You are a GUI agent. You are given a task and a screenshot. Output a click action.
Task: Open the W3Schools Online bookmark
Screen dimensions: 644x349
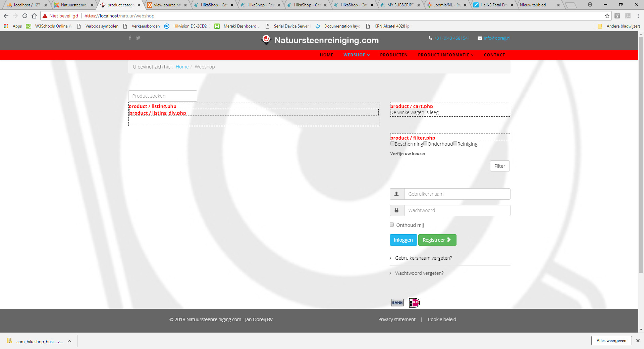(x=49, y=26)
